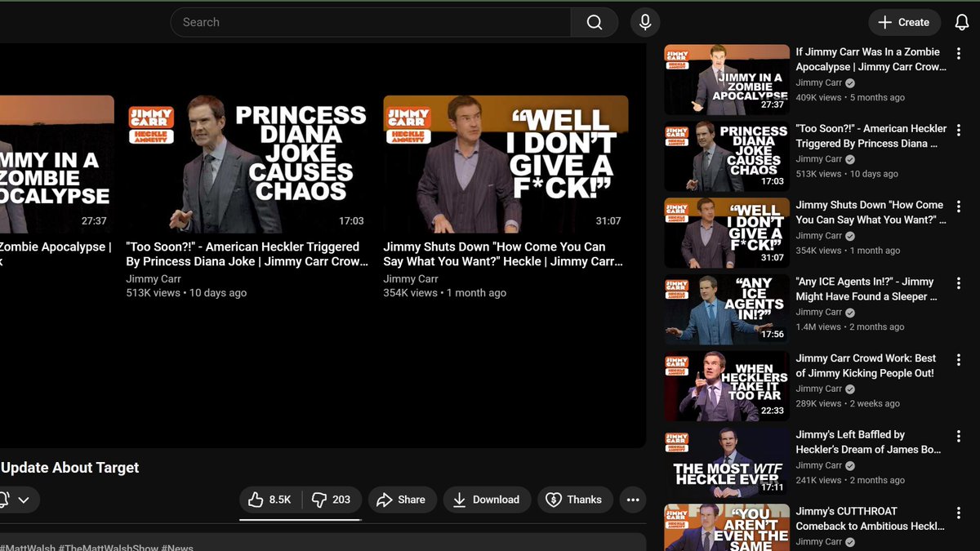Dislike the video showing 203
Image resolution: width=980 pixels, height=551 pixels.
(x=332, y=500)
